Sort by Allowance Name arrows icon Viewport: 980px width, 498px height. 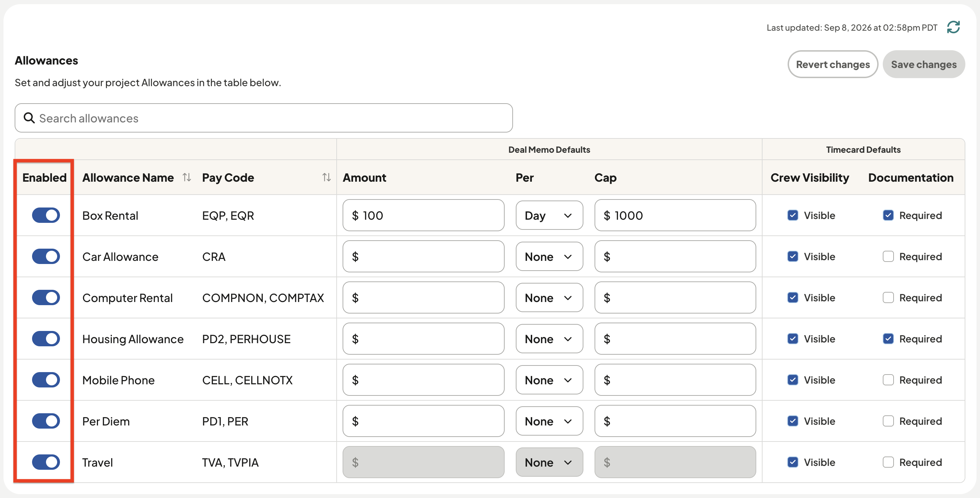pyautogui.click(x=186, y=177)
